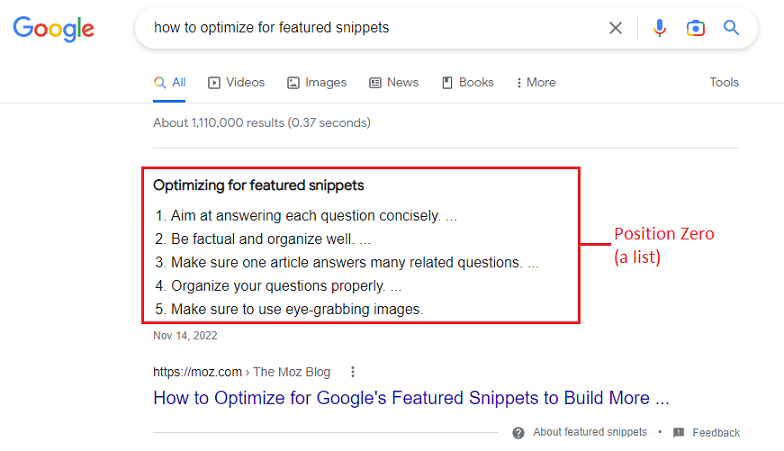Open search by image camera icon
Image resolution: width=784 pixels, height=451 pixels.
click(x=696, y=28)
